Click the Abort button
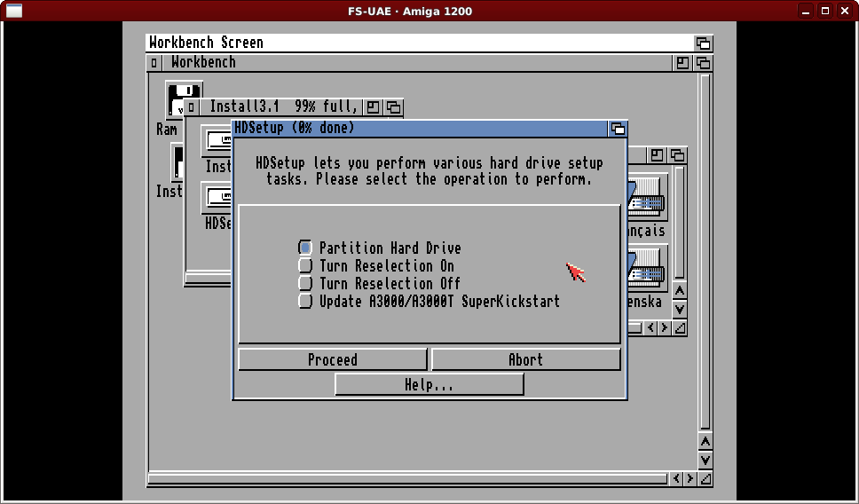 pos(526,359)
